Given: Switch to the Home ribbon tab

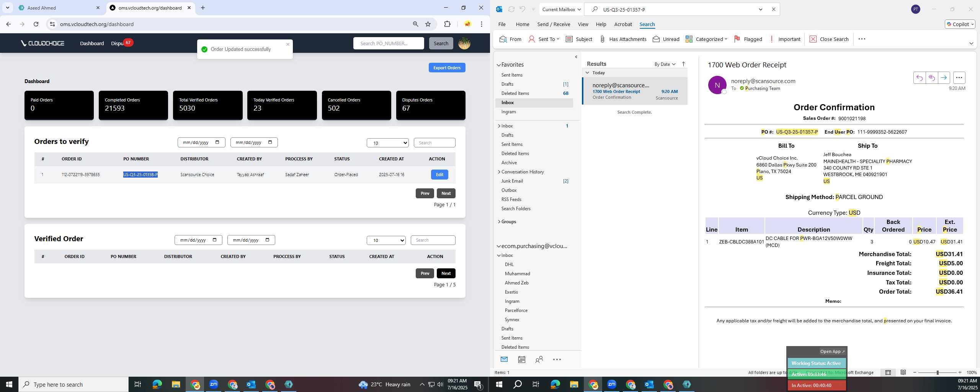Looking at the screenshot, I should click(523, 24).
